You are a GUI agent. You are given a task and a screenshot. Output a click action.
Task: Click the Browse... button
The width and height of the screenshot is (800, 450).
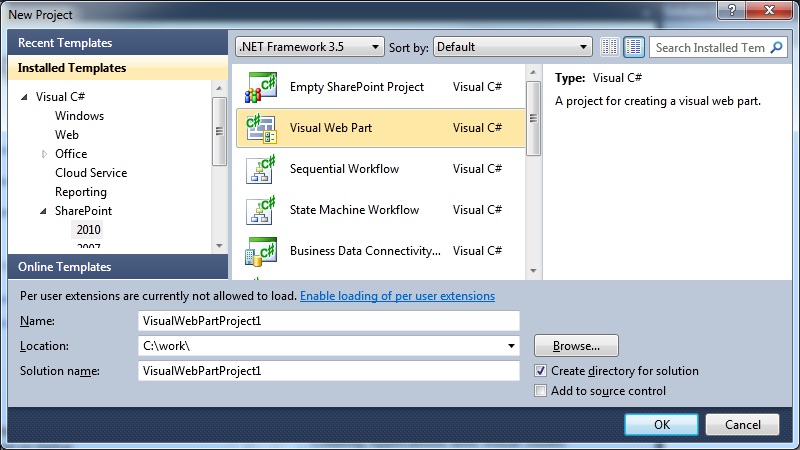576,346
